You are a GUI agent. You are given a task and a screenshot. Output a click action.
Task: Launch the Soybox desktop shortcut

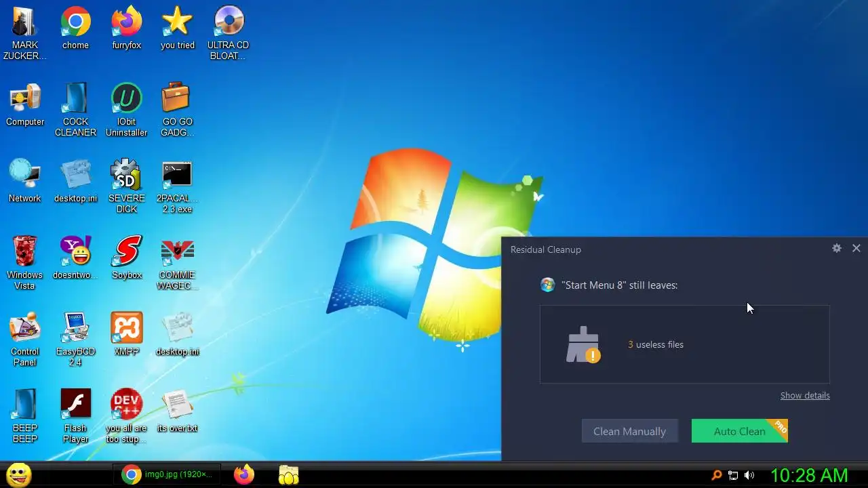[126, 258]
